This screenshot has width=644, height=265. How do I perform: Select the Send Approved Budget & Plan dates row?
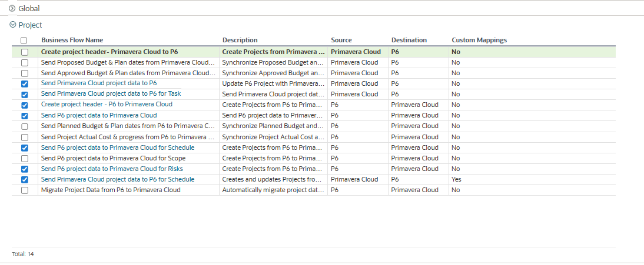click(127, 73)
